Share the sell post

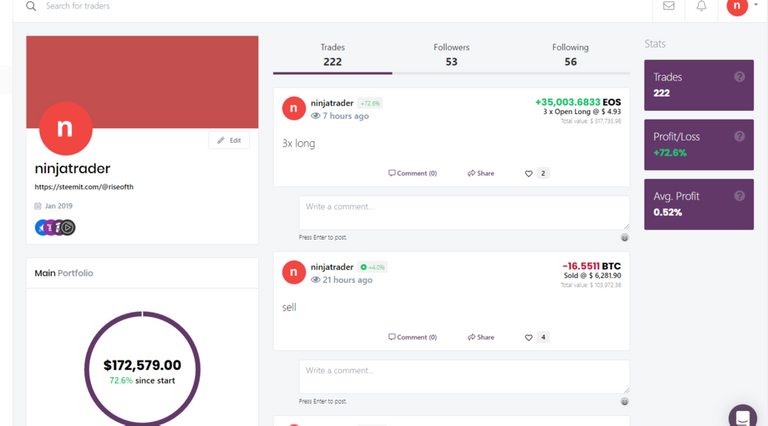pos(480,337)
